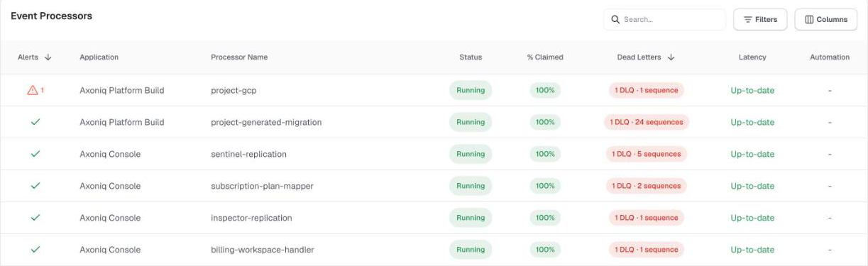Viewport: 868px width, 266px height.
Task: Sort by the Dead Letters column header
Action: (646, 57)
